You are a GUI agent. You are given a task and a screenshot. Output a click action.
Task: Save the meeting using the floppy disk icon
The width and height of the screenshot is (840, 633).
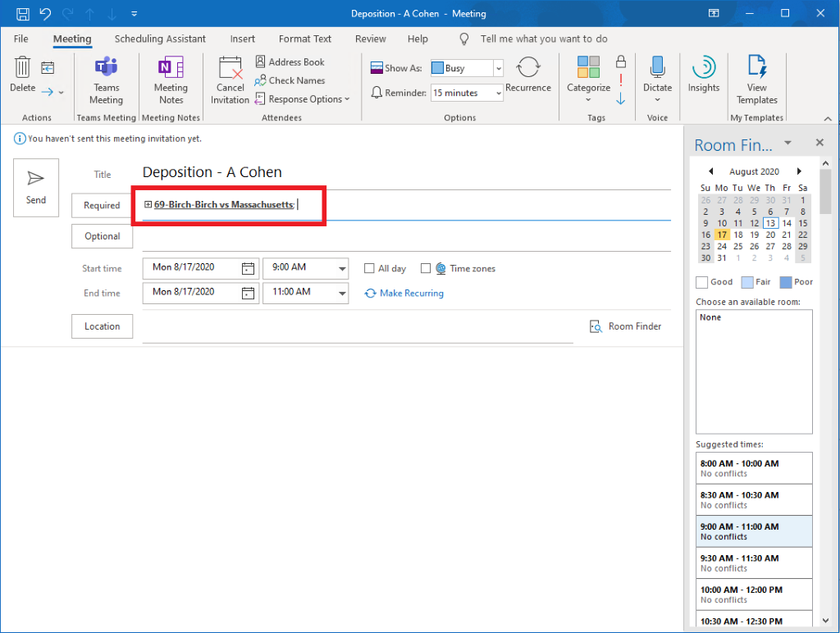(x=22, y=13)
